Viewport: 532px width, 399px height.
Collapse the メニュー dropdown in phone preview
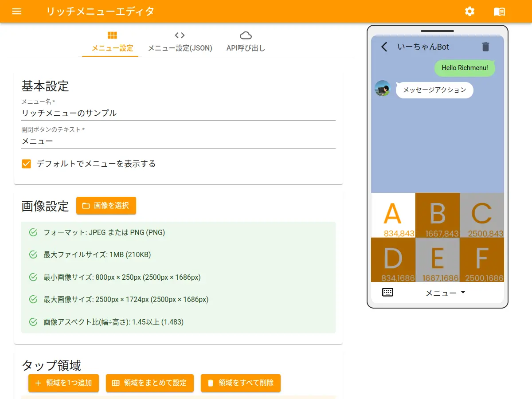click(446, 293)
